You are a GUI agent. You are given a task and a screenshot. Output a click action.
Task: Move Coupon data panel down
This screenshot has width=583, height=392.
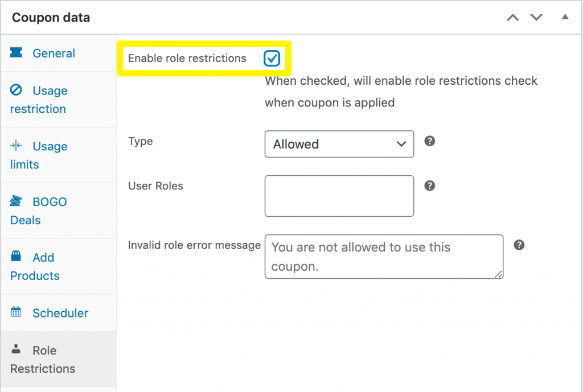pyautogui.click(x=536, y=18)
